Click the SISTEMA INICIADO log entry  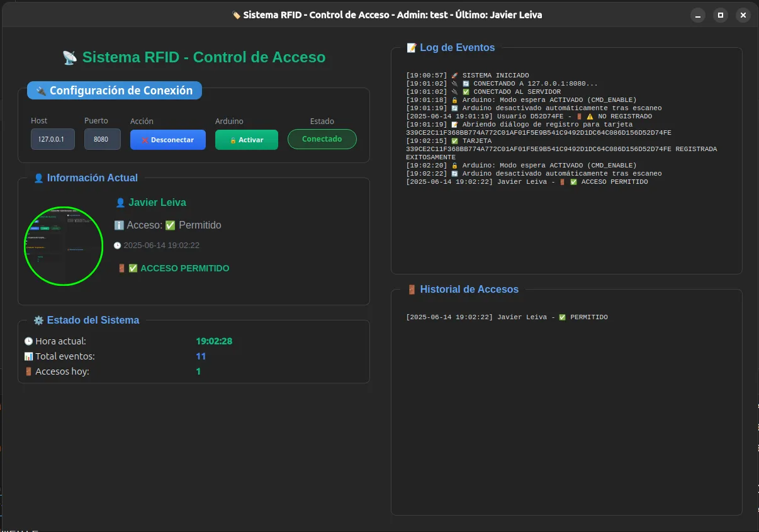click(x=468, y=76)
